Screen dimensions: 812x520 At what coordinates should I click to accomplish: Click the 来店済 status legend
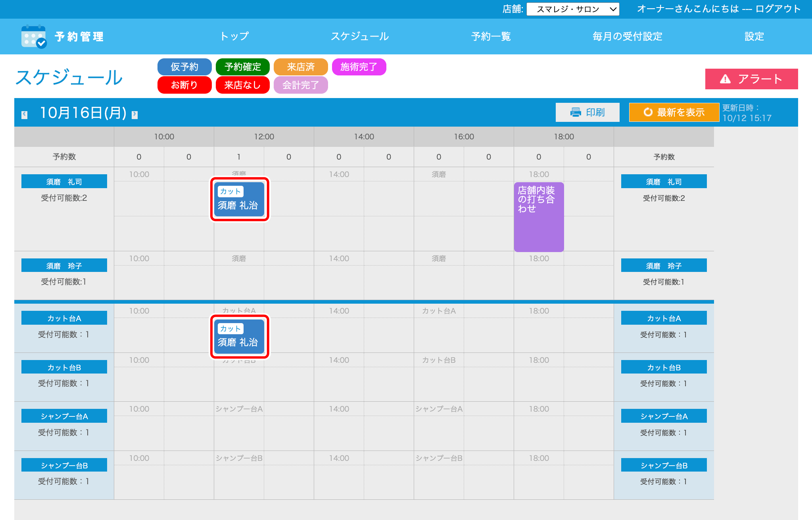click(x=301, y=67)
